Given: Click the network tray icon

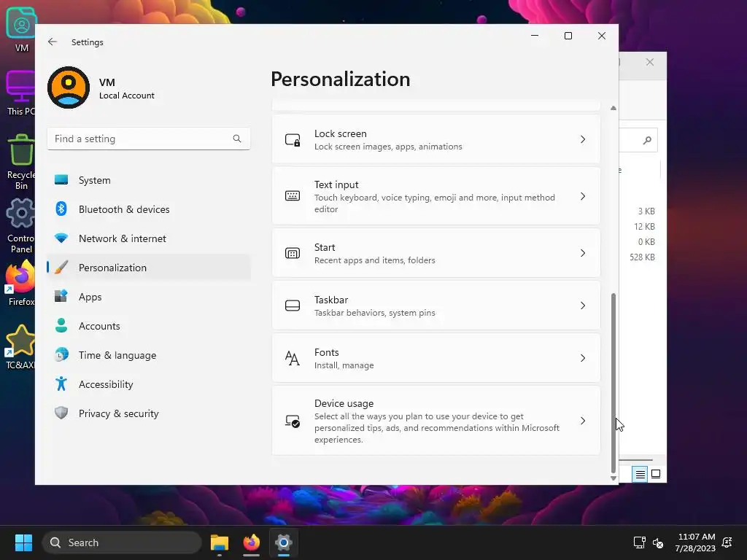Looking at the screenshot, I should (x=639, y=542).
